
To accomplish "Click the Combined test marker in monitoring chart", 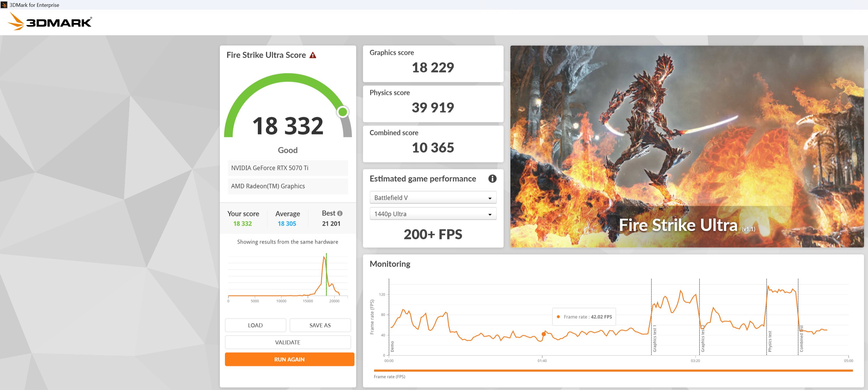I will (798, 317).
